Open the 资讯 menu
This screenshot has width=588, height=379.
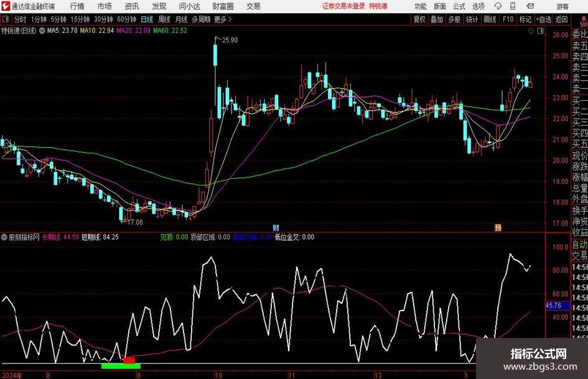132,6
